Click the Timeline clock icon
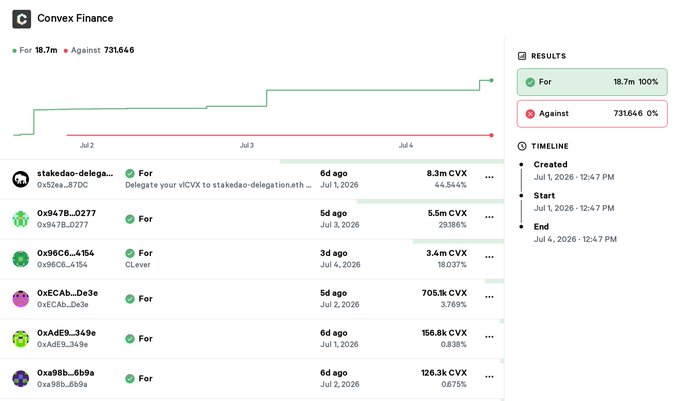 (x=522, y=146)
